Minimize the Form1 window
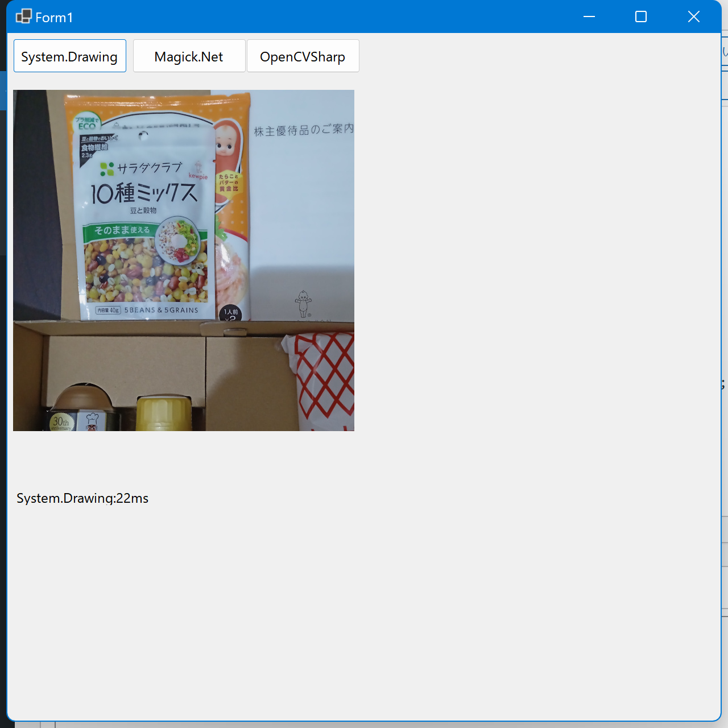This screenshot has width=728, height=728. point(589,16)
